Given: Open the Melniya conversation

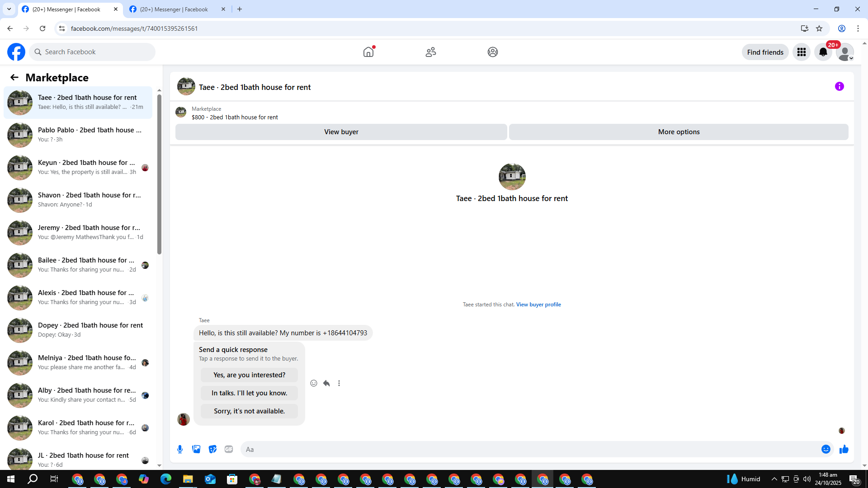Looking at the screenshot, I should [x=78, y=363].
